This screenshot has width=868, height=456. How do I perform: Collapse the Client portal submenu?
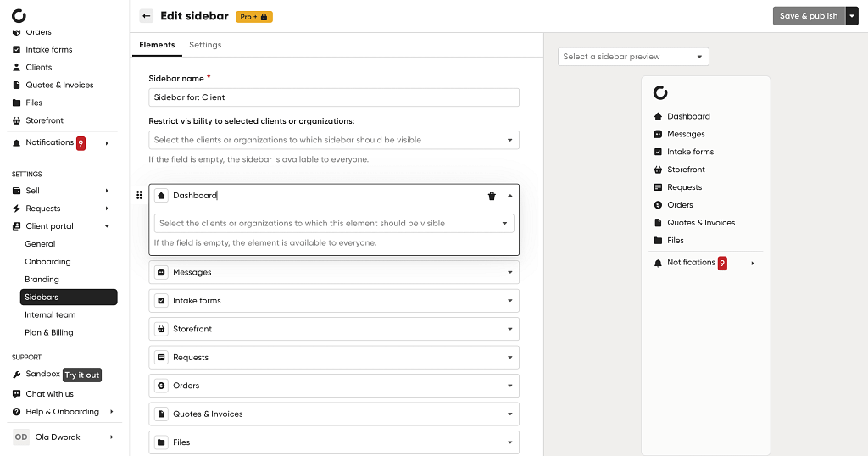coord(107,226)
